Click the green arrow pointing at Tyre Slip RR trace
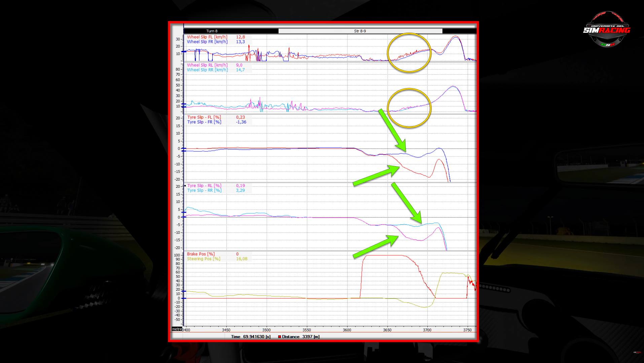Image resolution: width=644 pixels, height=363 pixels. tap(406, 203)
